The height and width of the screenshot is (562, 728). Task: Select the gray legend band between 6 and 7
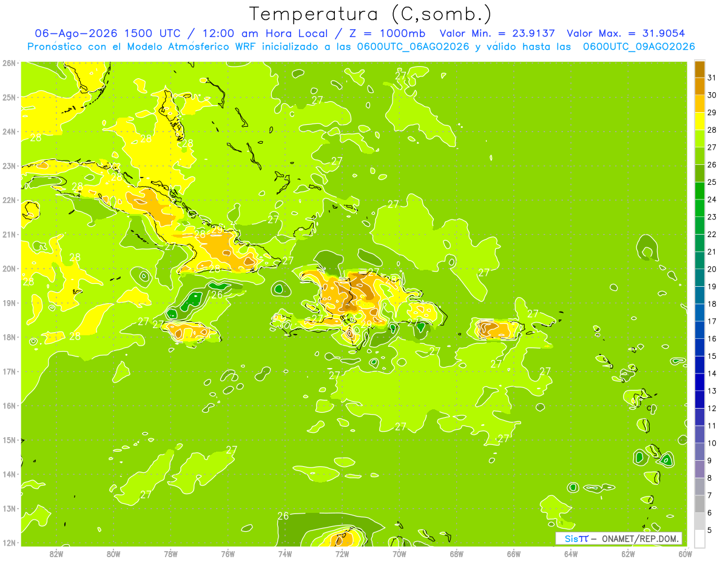pyautogui.click(x=699, y=504)
